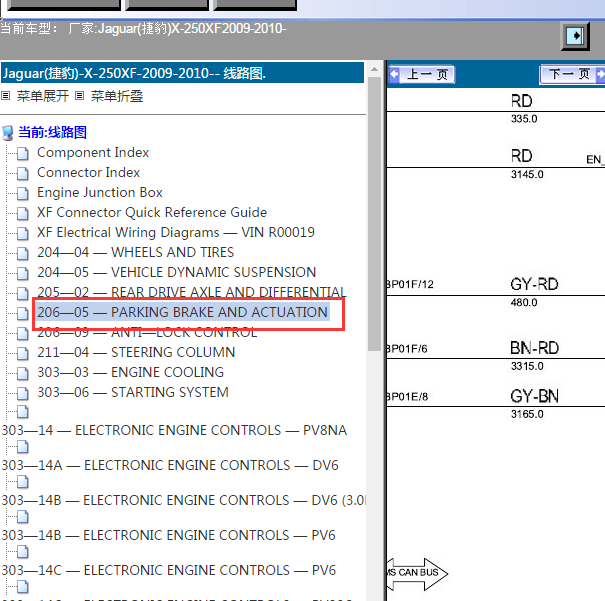The height and width of the screenshot is (601, 605).
Task: Click the computer icon beside 当前:线路图
Action: click(8, 133)
